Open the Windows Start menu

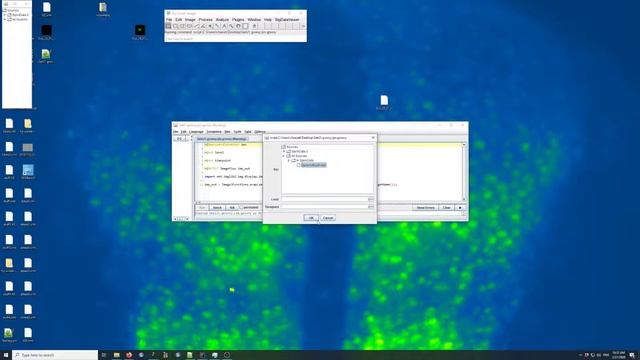click(6, 355)
